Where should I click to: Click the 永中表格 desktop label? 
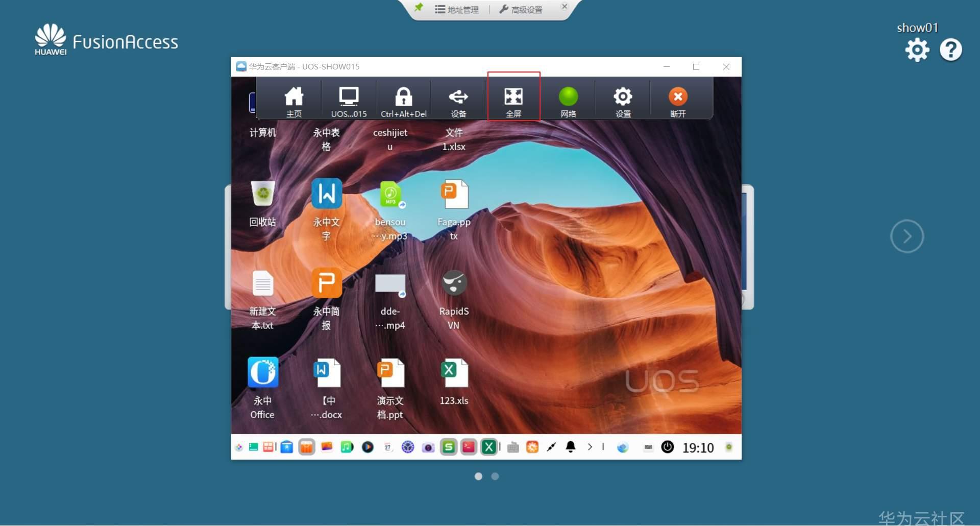(x=327, y=139)
